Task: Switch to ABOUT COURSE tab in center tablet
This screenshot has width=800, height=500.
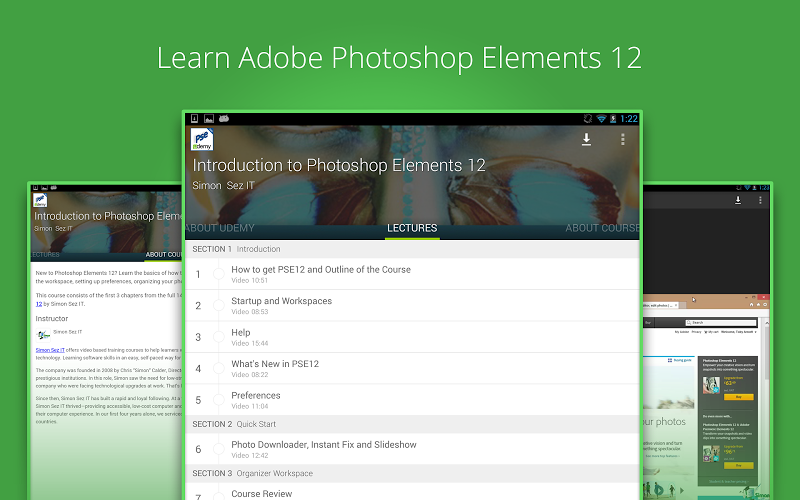Action: click(x=602, y=228)
